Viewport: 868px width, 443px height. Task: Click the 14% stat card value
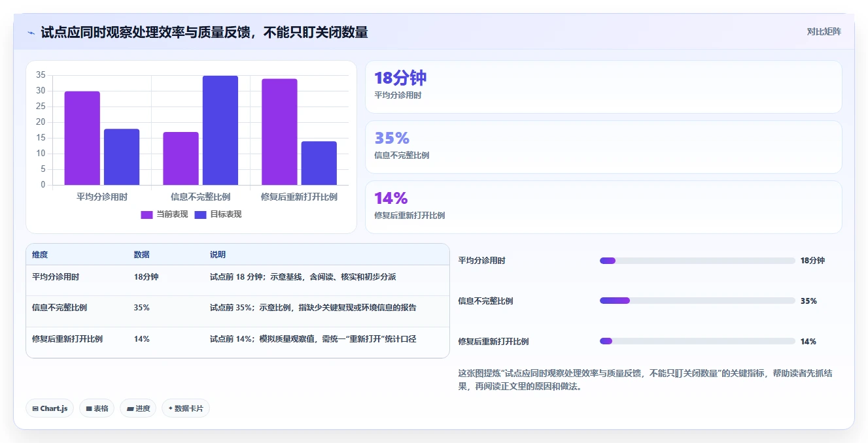(391, 198)
